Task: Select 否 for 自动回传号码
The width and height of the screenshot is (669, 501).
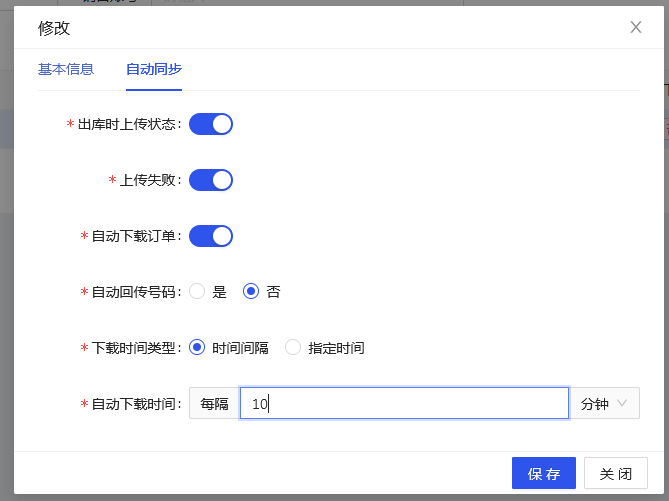Action: (251, 292)
